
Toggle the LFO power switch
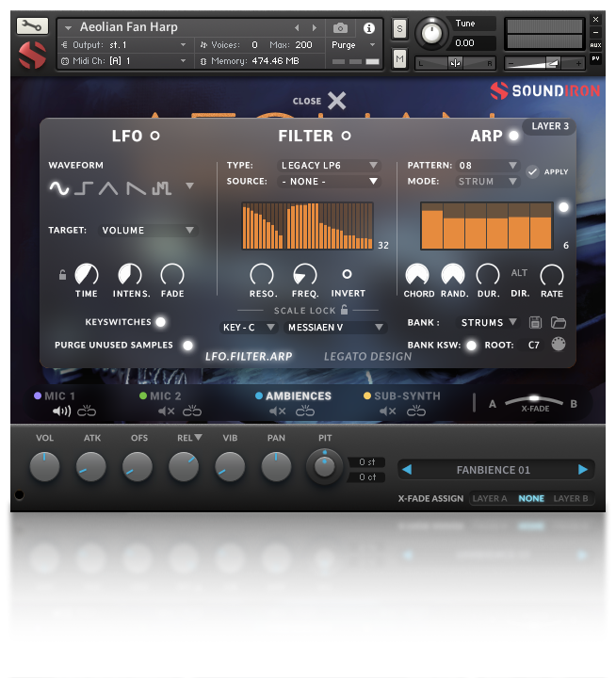point(155,136)
